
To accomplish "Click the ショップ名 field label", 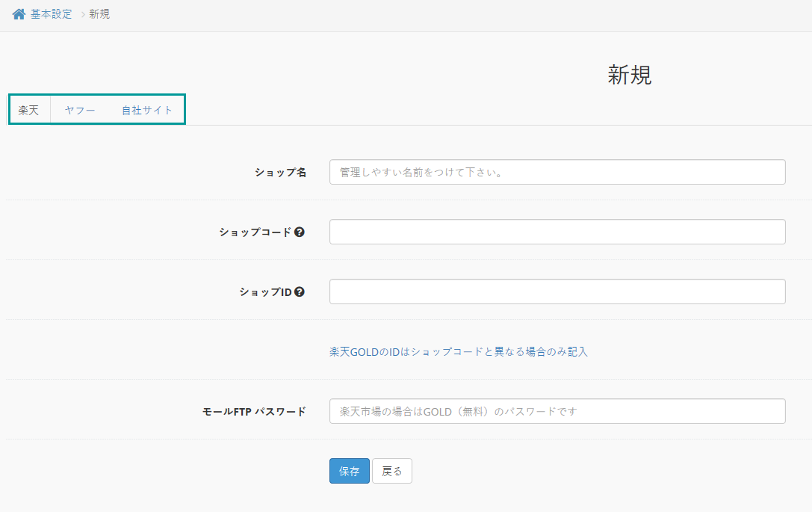I will [280, 172].
